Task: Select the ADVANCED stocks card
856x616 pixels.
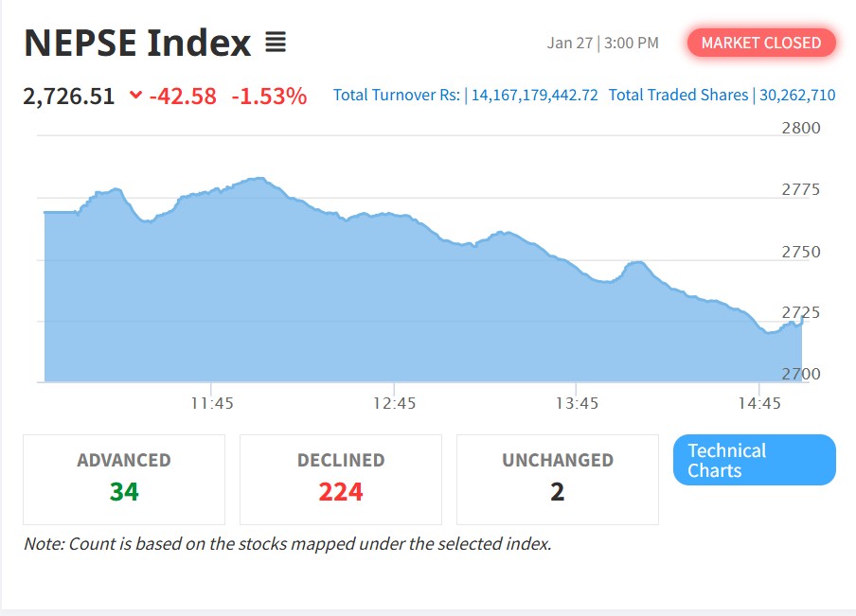Action: (124, 479)
